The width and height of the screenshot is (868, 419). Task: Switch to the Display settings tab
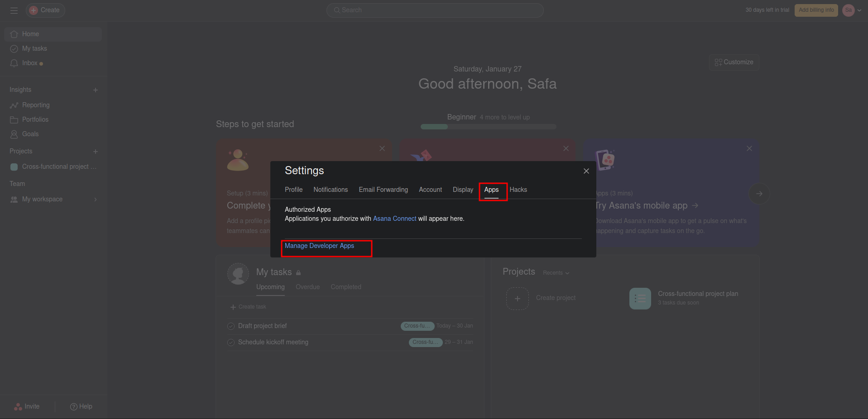[x=463, y=190]
